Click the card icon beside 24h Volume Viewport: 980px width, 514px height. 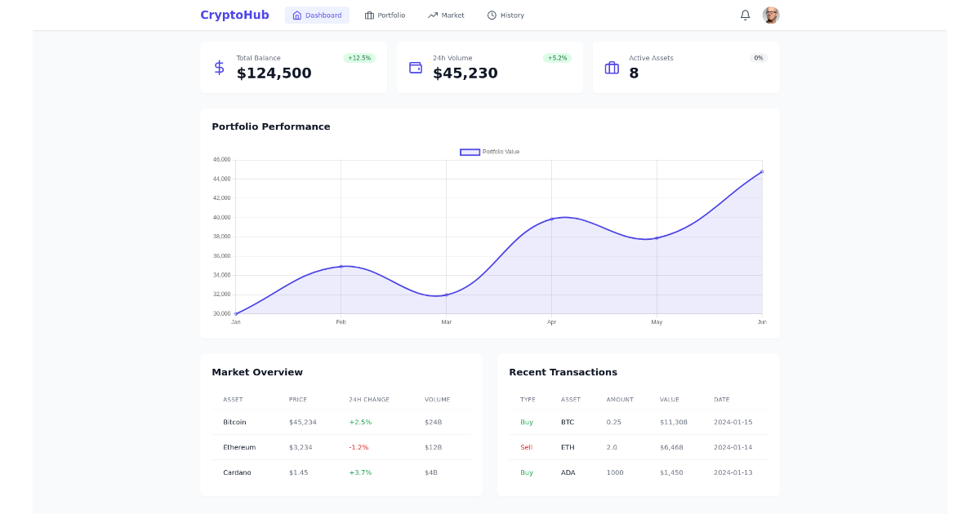[415, 66]
